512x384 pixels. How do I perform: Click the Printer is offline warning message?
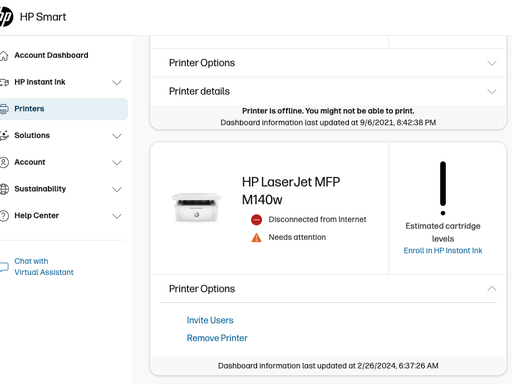tap(328, 111)
